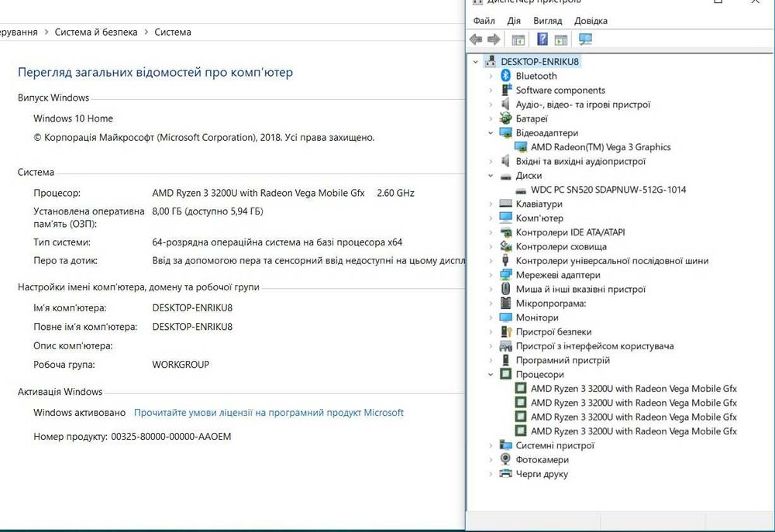Click the Диски disk drive icon
Screen dimensions: 775x532
click(x=505, y=176)
